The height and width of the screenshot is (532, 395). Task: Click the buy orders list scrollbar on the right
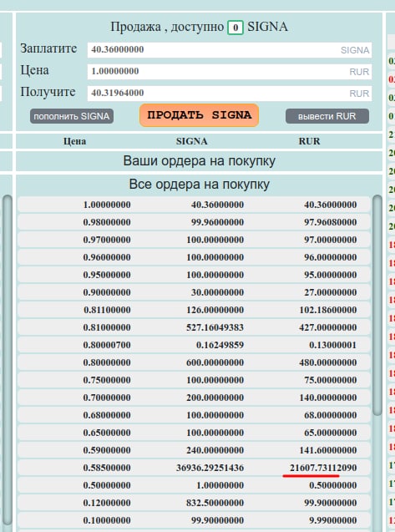click(x=377, y=305)
